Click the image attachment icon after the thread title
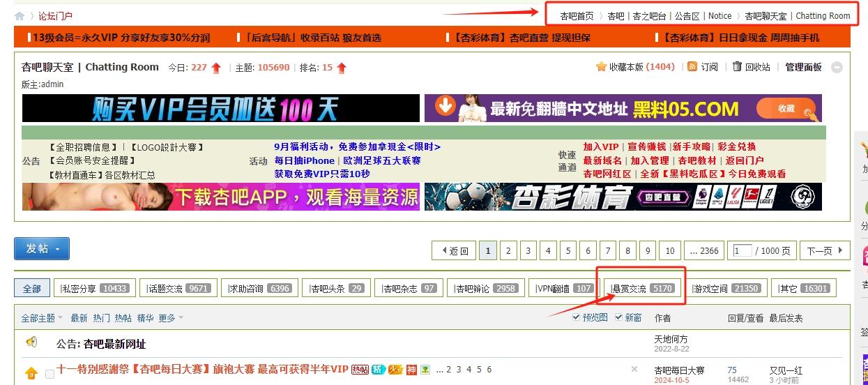 [x=425, y=370]
